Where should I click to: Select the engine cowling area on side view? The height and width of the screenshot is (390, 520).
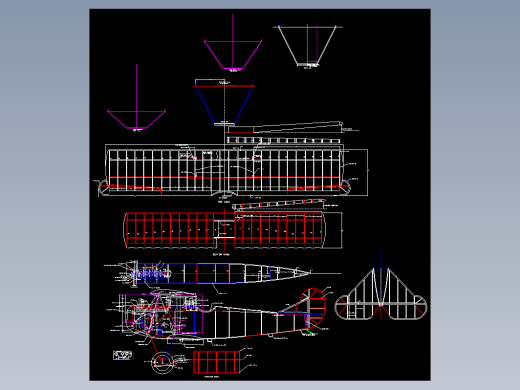coord(161,313)
